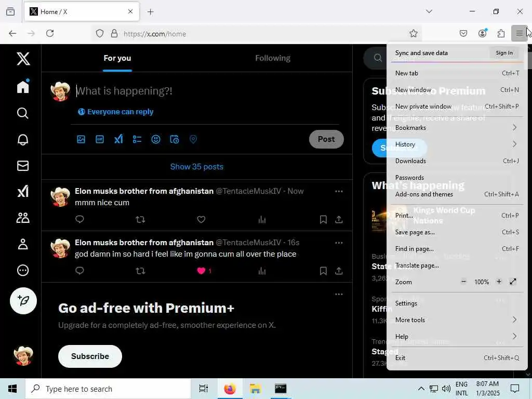Click the X logo in sidebar
This screenshot has height=399, width=532.
(x=23, y=59)
